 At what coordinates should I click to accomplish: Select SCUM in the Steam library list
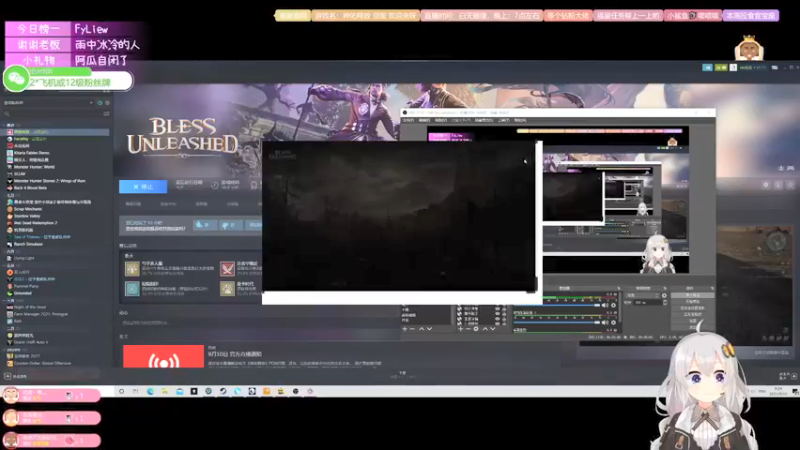tap(19, 174)
